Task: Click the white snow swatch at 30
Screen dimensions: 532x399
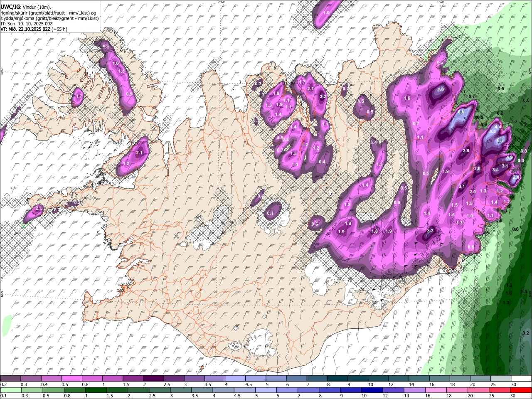Action: [x=521, y=378]
